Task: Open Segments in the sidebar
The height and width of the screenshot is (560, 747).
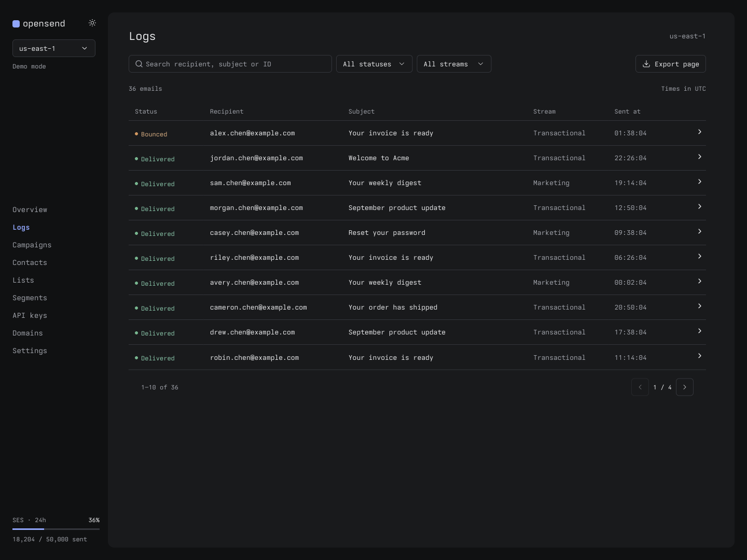Action: pyautogui.click(x=30, y=298)
